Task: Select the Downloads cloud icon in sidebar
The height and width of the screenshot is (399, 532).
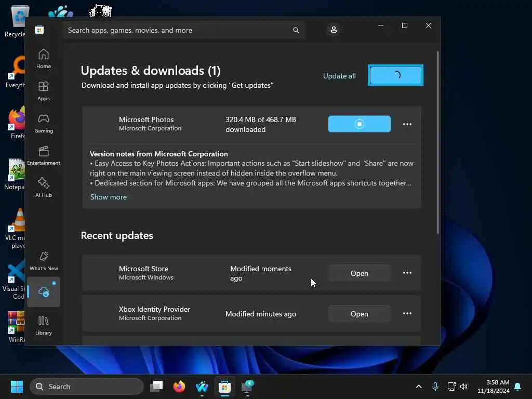Action: pyautogui.click(x=44, y=292)
